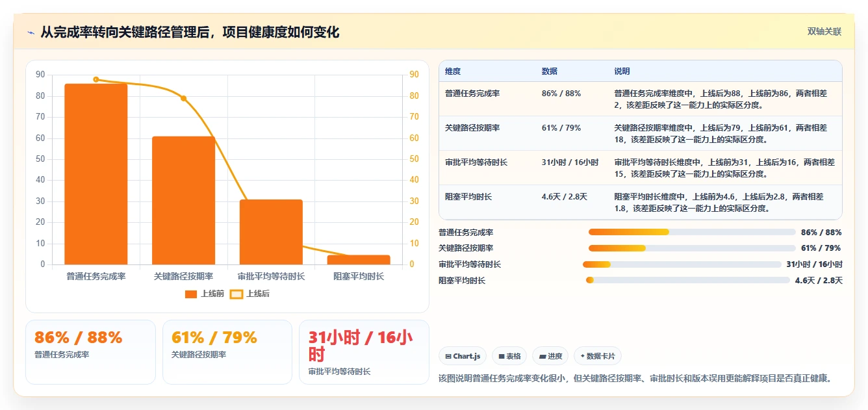Click the 数据卡片 tag chip
The height and width of the screenshot is (410, 868).
click(x=598, y=356)
